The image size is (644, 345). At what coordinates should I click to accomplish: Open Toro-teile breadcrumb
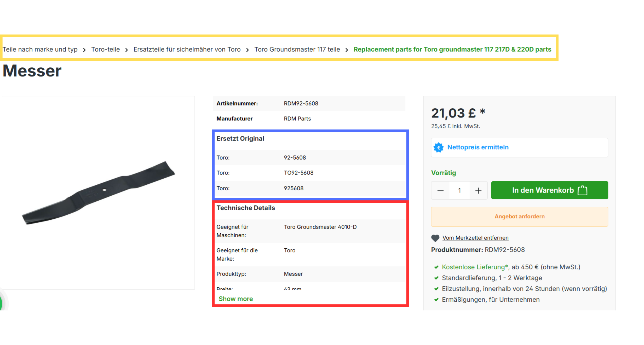pyautogui.click(x=105, y=49)
